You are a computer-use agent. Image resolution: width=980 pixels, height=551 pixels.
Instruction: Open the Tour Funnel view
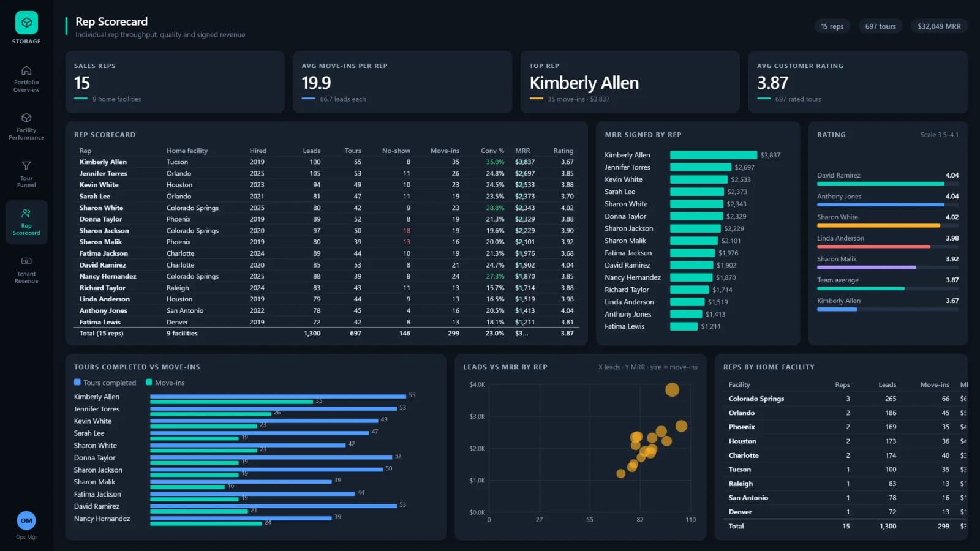pyautogui.click(x=26, y=174)
